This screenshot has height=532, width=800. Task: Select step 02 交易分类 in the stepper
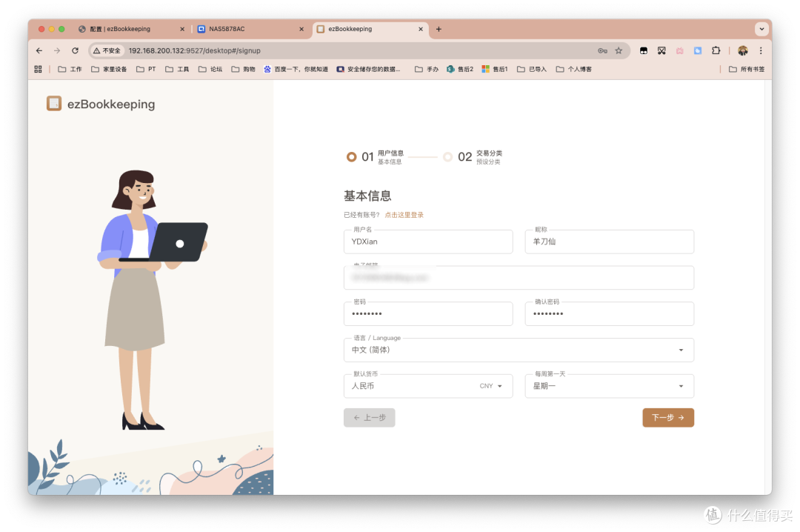(473, 157)
